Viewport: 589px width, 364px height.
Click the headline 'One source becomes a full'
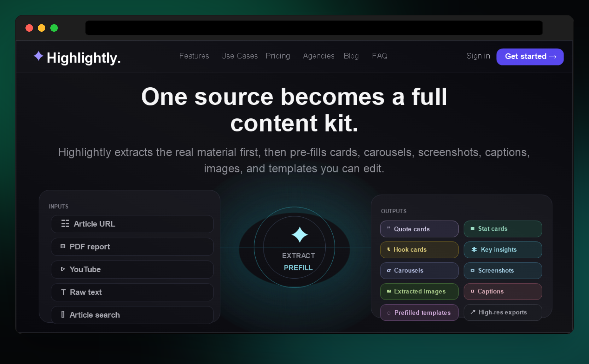pyautogui.click(x=294, y=97)
